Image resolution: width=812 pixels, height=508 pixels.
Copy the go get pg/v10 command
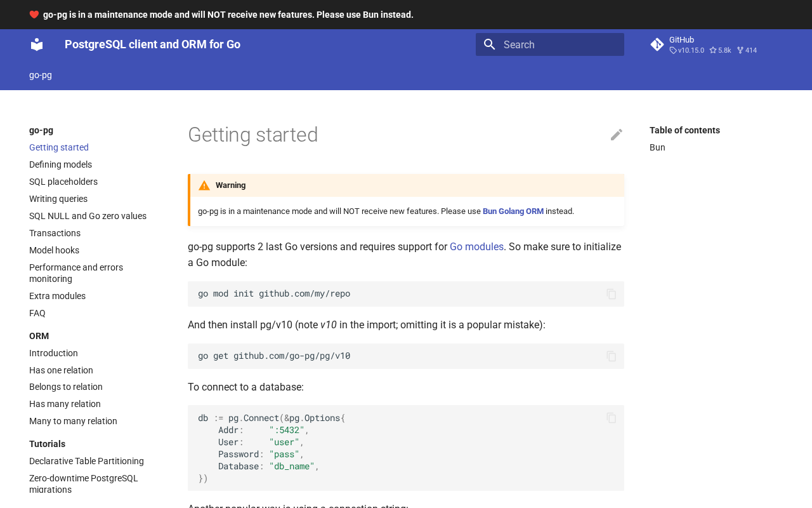(x=611, y=356)
